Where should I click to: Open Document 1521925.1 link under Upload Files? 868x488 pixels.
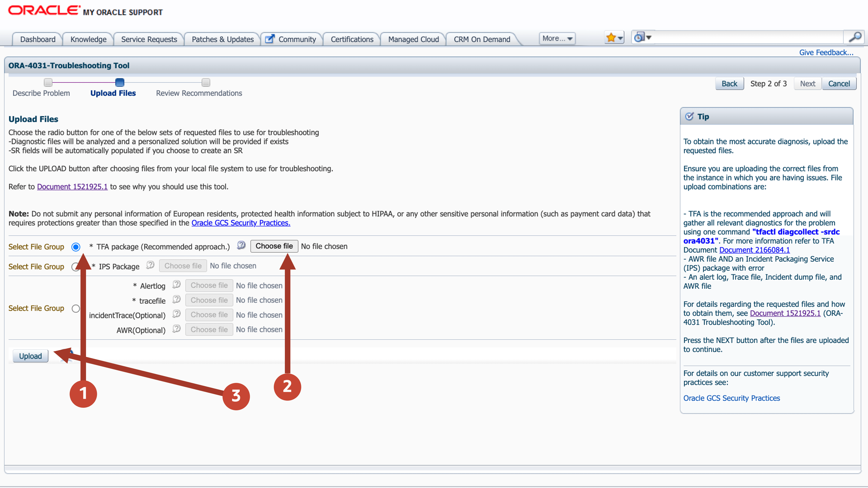pyautogui.click(x=72, y=187)
